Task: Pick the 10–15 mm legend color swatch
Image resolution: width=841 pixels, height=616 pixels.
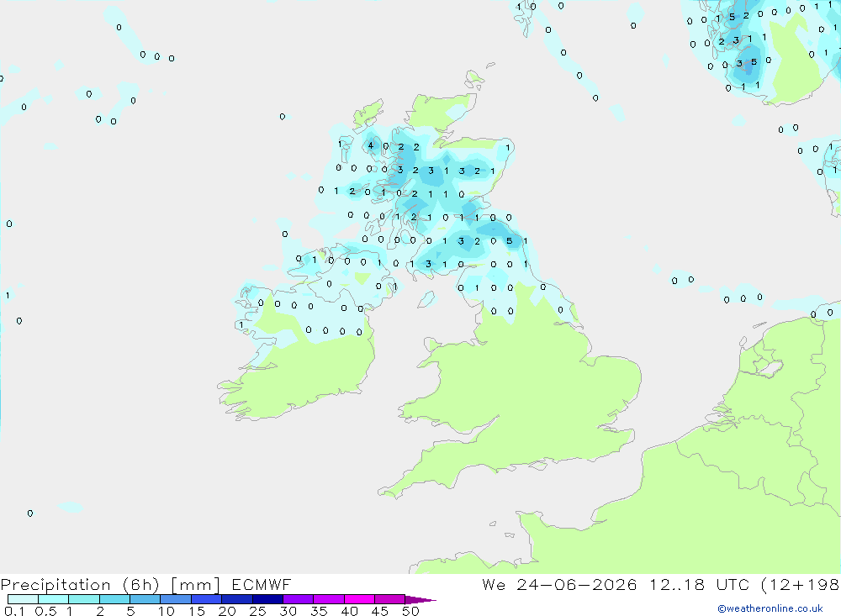Action: click(176, 599)
